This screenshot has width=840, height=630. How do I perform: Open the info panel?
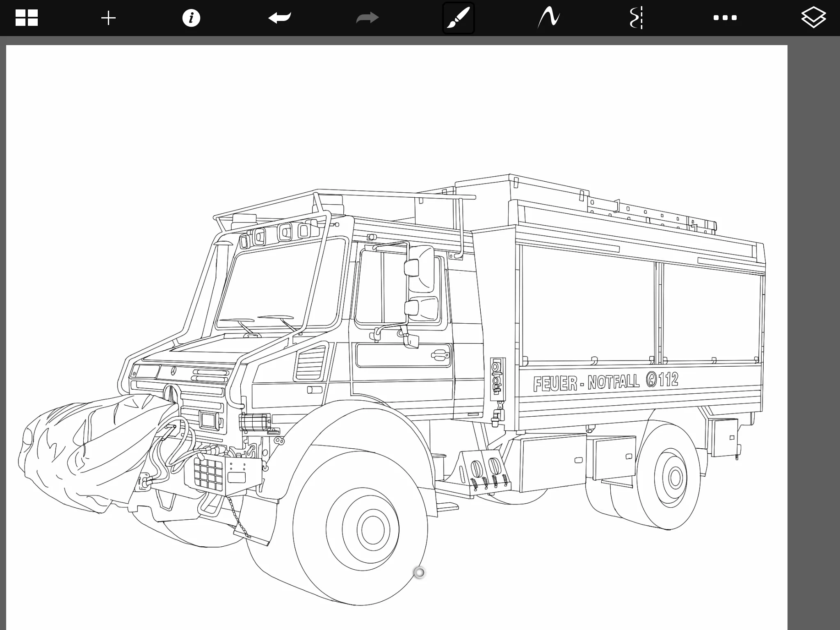coord(191,18)
